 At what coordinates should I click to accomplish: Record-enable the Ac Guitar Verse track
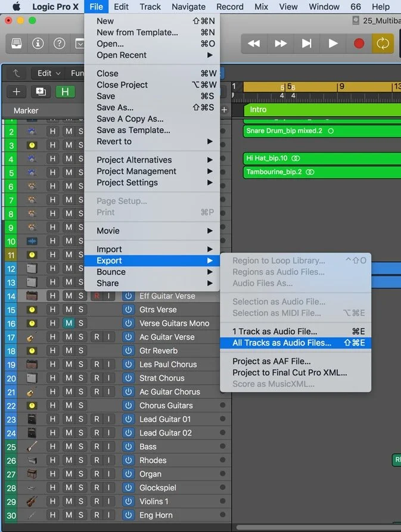[97, 337]
